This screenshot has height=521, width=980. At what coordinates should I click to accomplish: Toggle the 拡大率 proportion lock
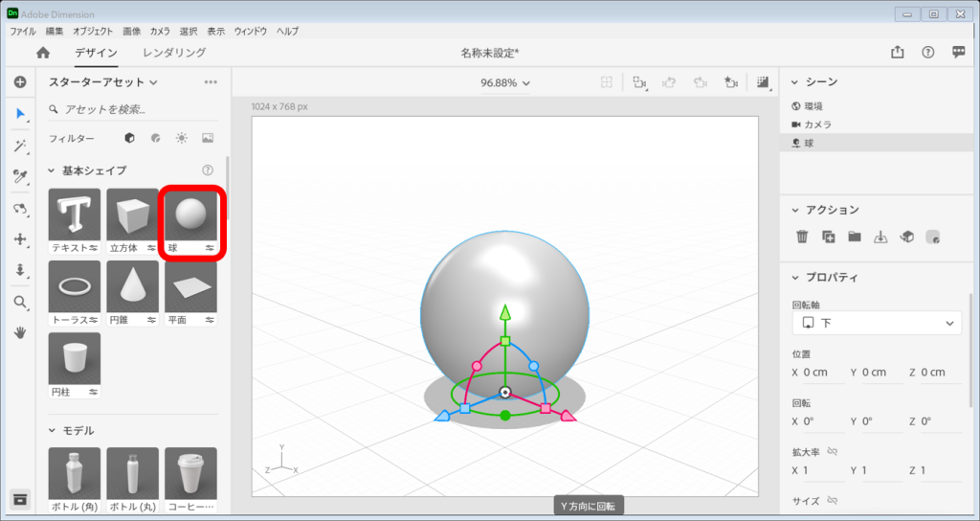click(833, 451)
